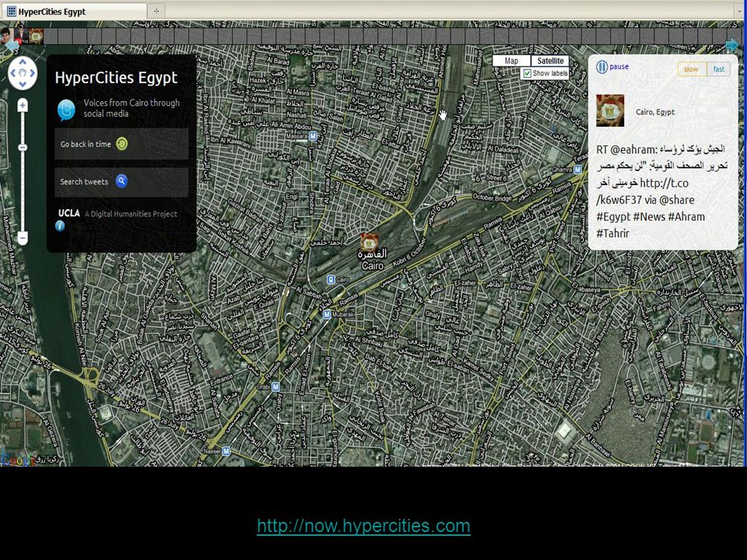Click the @share mention
The height and width of the screenshot is (560, 747).
click(677, 200)
